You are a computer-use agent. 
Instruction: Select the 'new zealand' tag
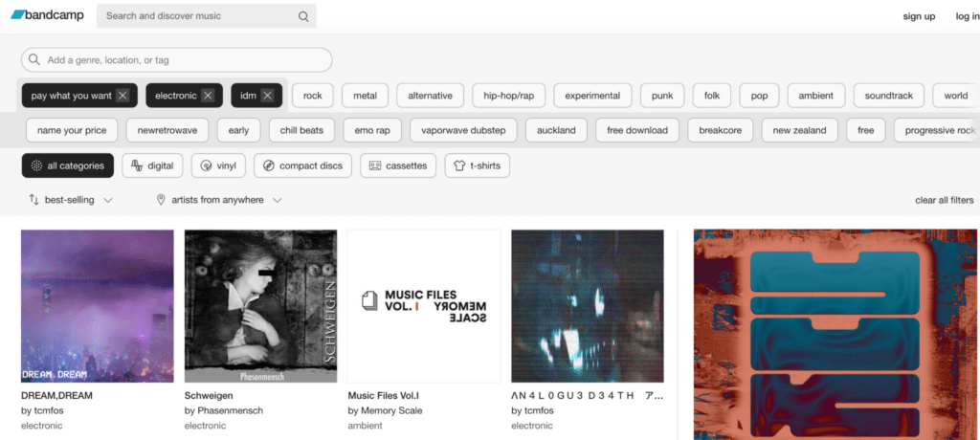pos(799,131)
